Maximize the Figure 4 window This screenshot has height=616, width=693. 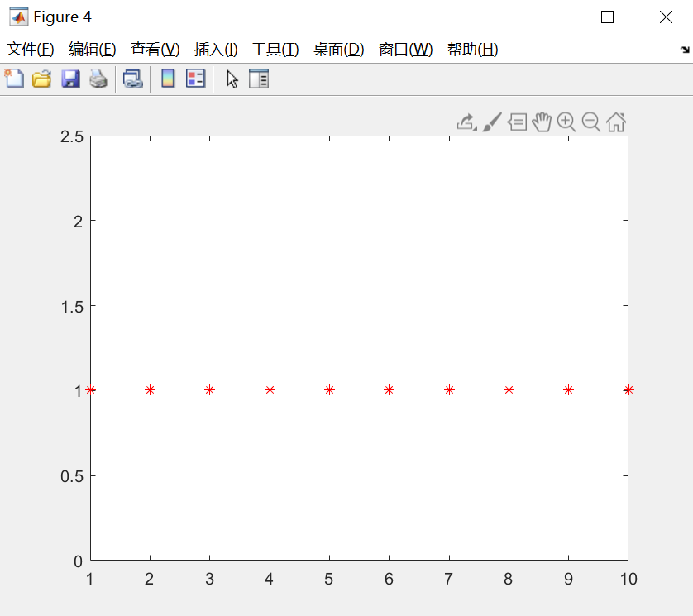click(x=607, y=17)
